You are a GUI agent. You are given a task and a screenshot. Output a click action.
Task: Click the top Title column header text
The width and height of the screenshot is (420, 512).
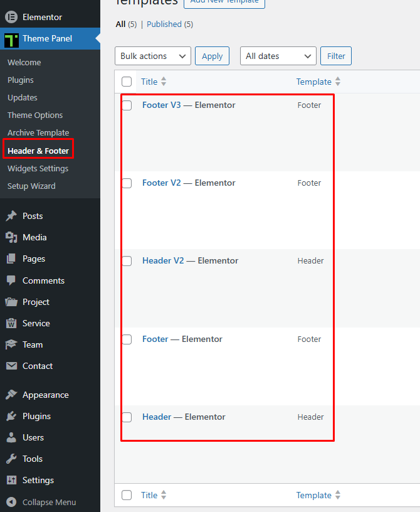tap(149, 82)
